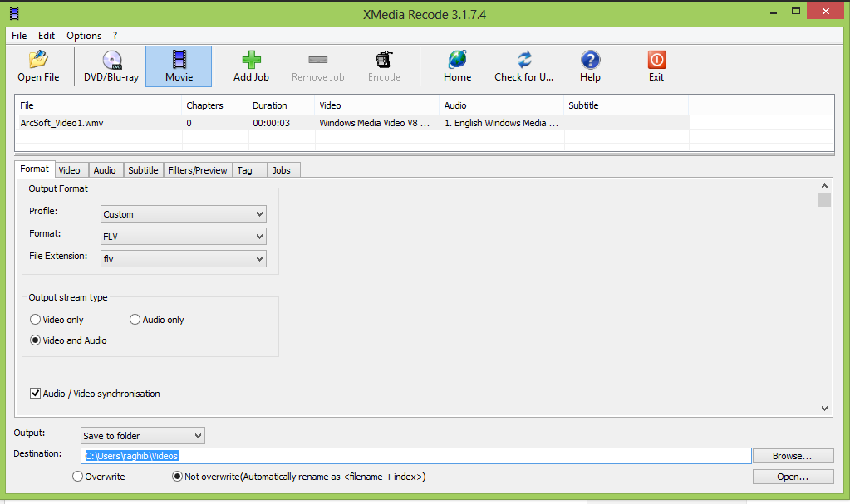This screenshot has width=850, height=504.
Task: Click the Browse... button
Action: coord(792,456)
